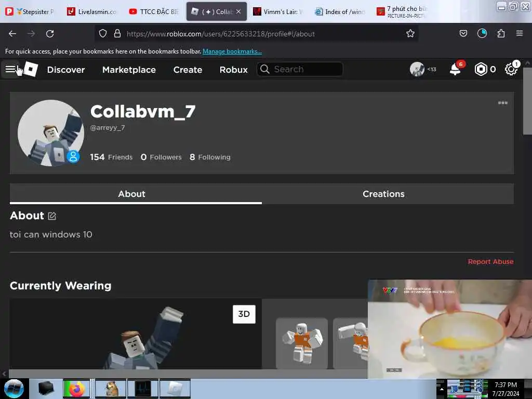
Task: Switch to the 7 phút cho bữa tab
Action: [x=403, y=11]
